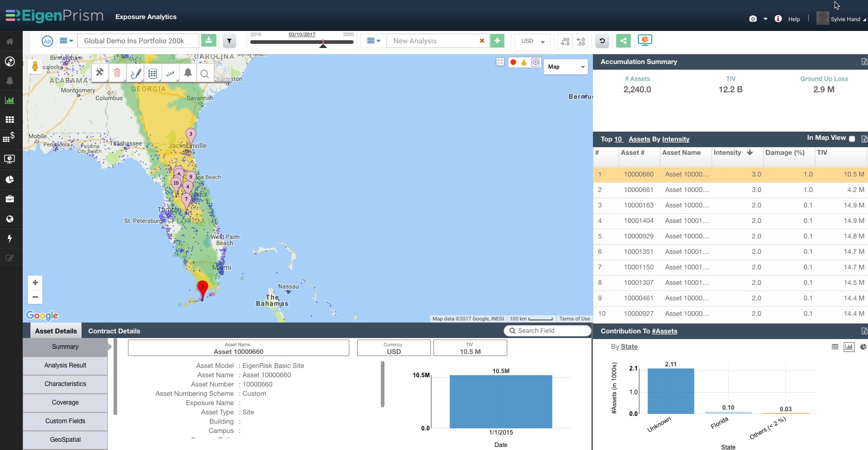This screenshot has width=868, height=450.
Task: Open the Characteristics section
Action: [65, 384]
